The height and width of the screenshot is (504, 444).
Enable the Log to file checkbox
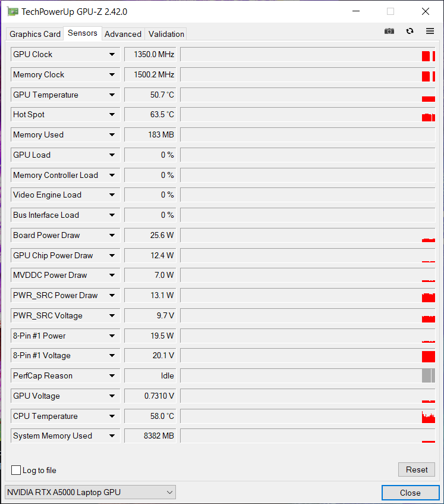pyautogui.click(x=16, y=470)
